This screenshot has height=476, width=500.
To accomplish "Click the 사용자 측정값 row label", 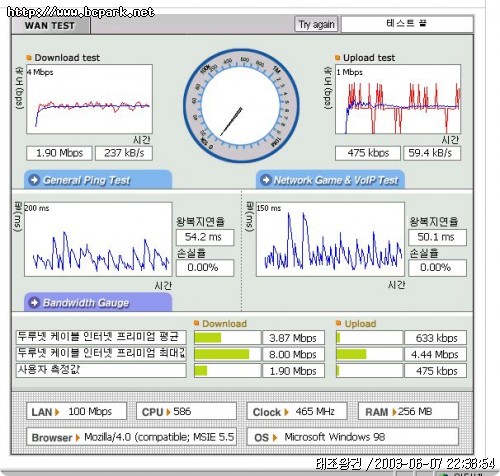I will coord(101,370).
